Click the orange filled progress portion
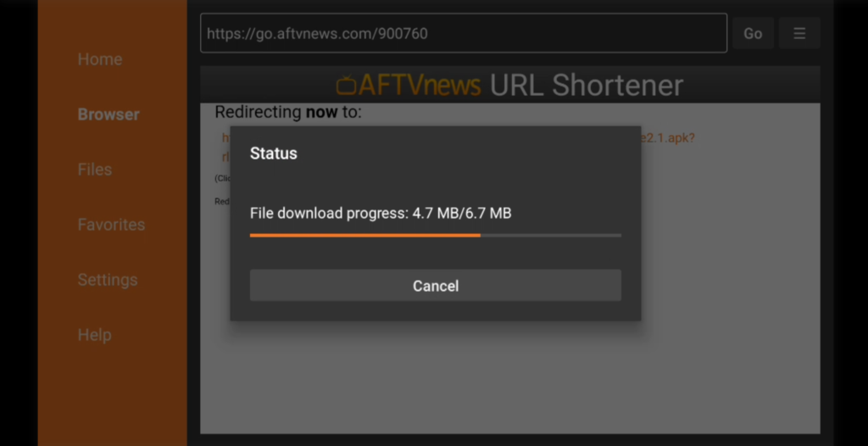Image resolution: width=868 pixels, height=446 pixels. tap(364, 236)
